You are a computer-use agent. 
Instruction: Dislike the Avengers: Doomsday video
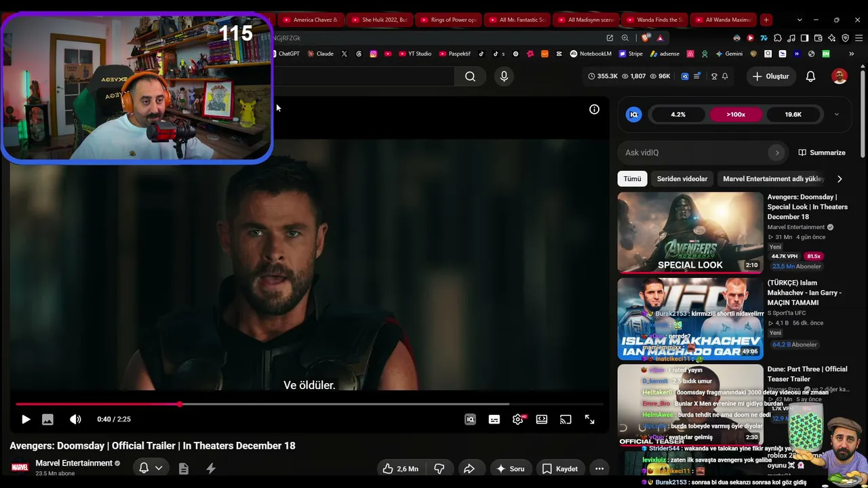(x=439, y=468)
